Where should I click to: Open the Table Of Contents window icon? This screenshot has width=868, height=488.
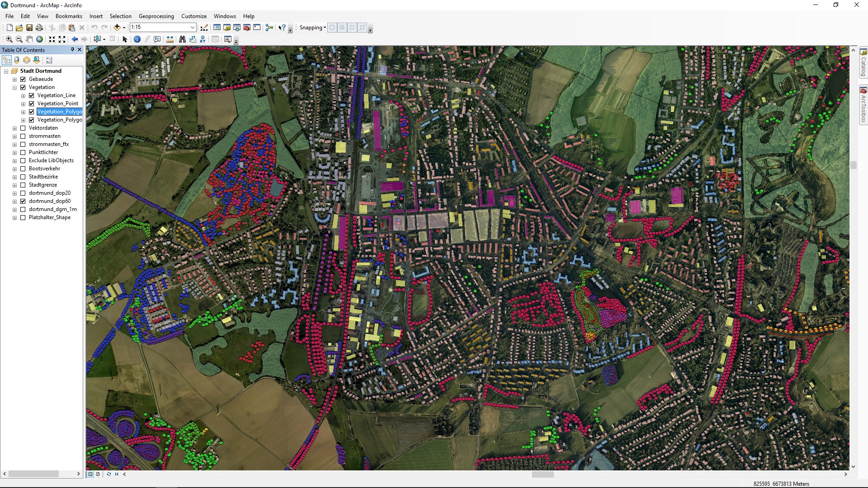coord(217,28)
